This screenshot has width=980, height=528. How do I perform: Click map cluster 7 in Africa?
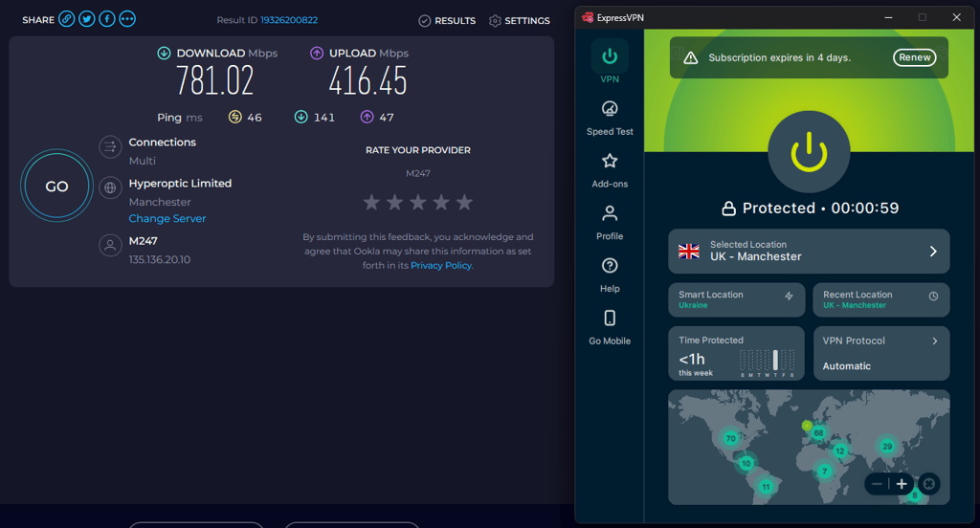point(824,472)
